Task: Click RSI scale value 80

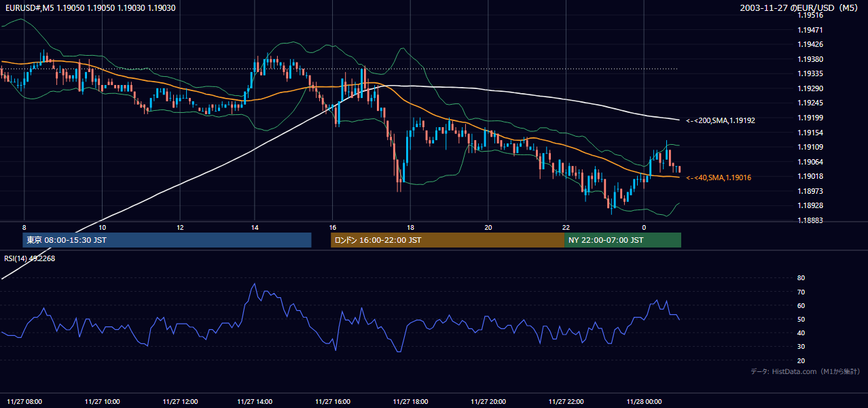Action: [x=801, y=278]
